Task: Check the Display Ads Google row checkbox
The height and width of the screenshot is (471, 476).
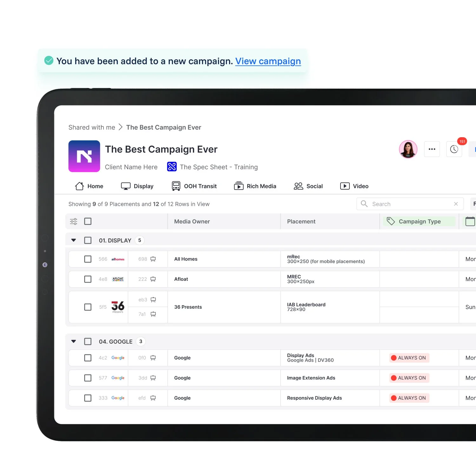Action: click(88, 358)
